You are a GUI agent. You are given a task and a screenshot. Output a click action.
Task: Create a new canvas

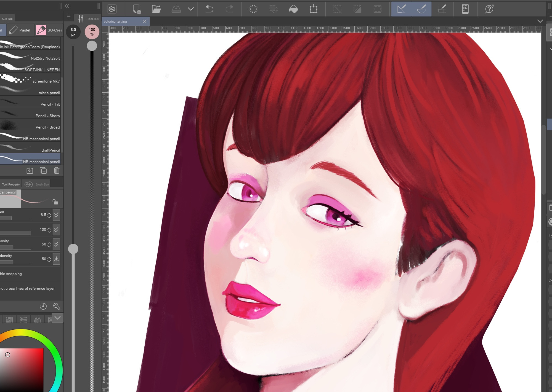tap(137, 9)
